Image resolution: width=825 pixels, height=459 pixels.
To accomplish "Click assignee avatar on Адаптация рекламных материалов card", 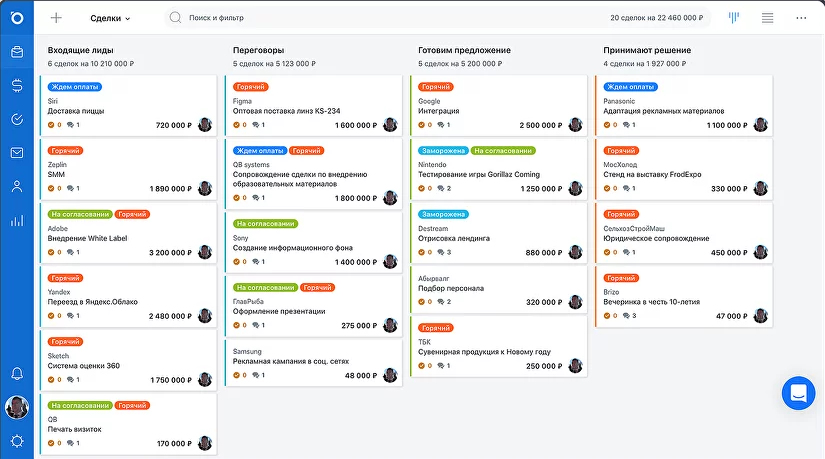I will [761, 125].
